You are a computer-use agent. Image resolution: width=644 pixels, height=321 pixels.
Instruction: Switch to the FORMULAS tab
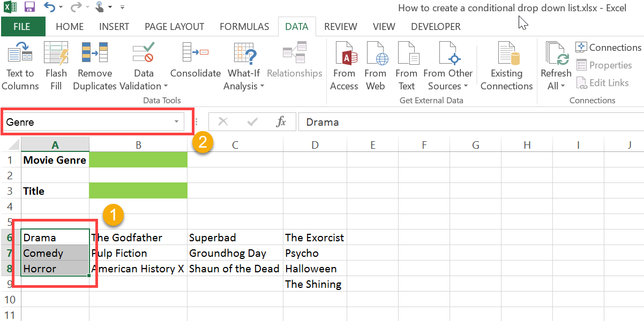tap(244, 26)
